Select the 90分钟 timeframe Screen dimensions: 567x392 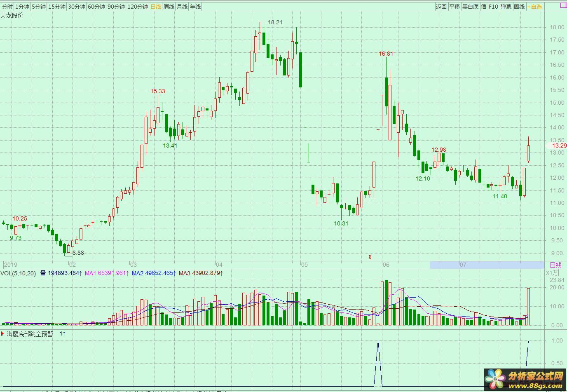(x=116, y=7)
